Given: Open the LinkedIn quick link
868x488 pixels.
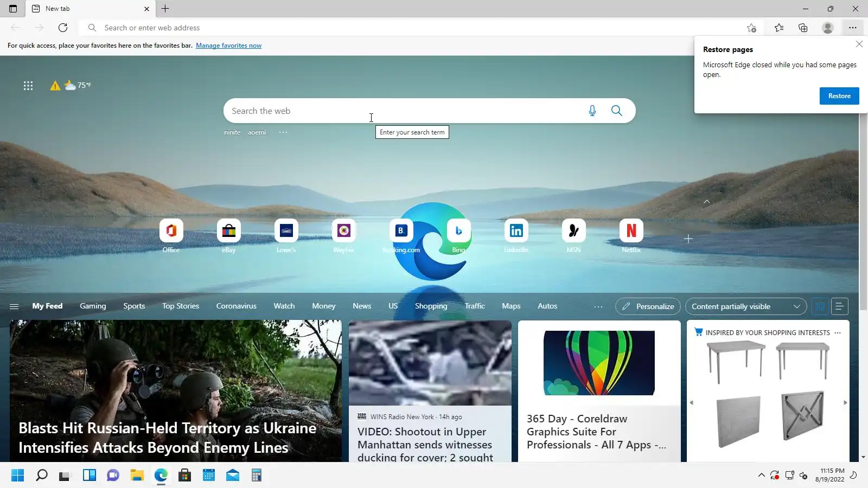Looking at the screenshot, I should tap(516, 235).
